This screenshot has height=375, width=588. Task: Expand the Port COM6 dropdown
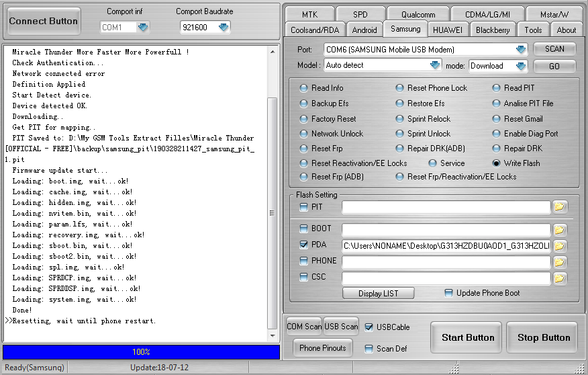click(520, 49)
